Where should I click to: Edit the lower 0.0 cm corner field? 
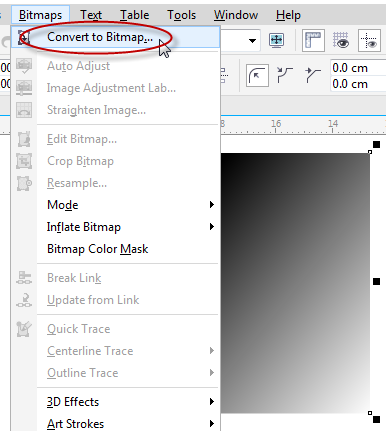pos(358,84)
